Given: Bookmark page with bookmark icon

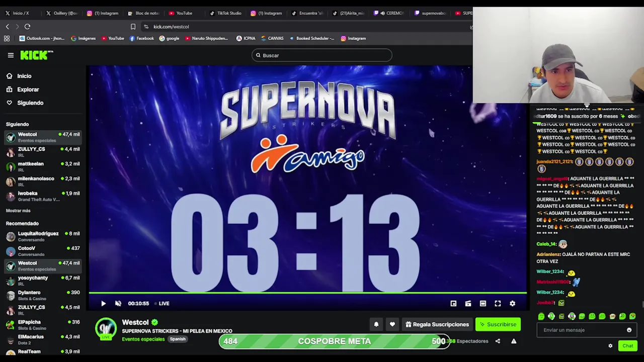Looking at the screenshot, I should click(x=133, y=27).
